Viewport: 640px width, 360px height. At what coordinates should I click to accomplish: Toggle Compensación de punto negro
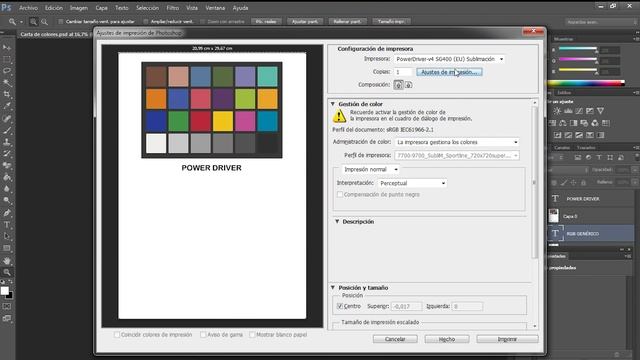(x=340, y=194)
